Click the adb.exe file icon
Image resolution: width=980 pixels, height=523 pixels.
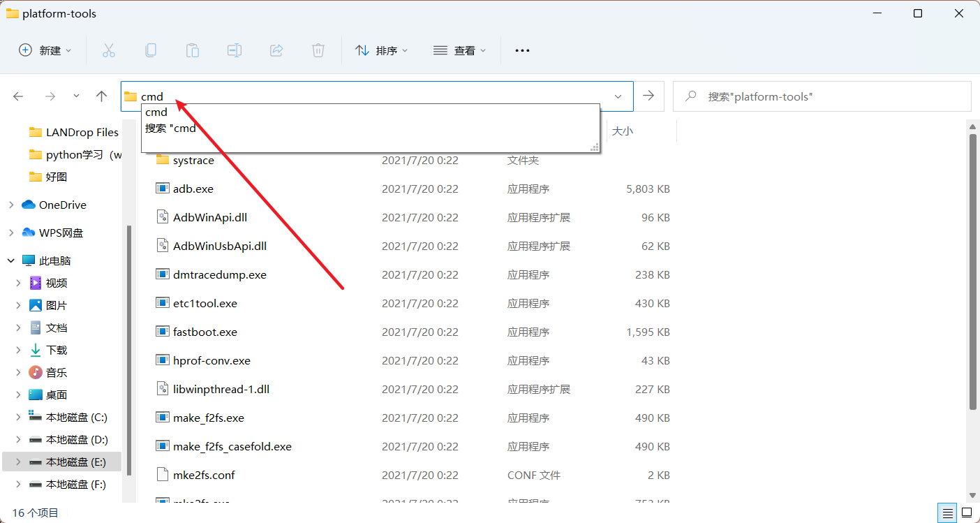162,189
